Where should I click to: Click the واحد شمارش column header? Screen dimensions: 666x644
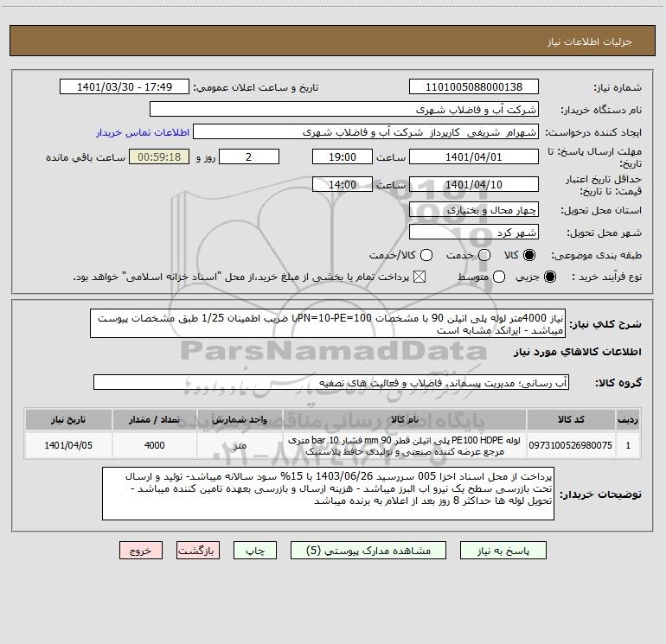[240, 419]
